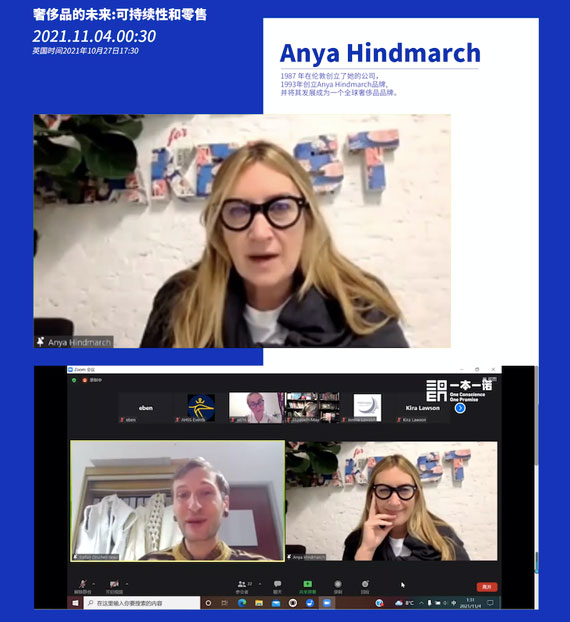This screenshot has height=622, width=570.
Task: Open File Explorer from the taskbar
Action: 259,603
